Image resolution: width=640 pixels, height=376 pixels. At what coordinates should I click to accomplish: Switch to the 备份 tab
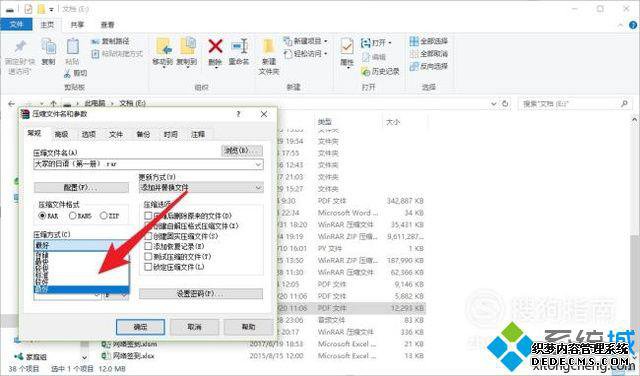coord(143,134)
